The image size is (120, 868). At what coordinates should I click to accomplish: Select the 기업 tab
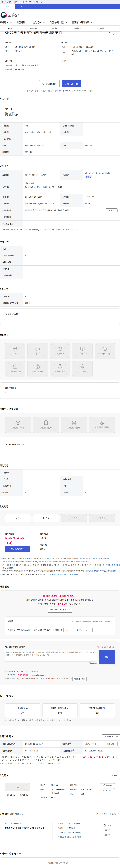click(22, 6)
